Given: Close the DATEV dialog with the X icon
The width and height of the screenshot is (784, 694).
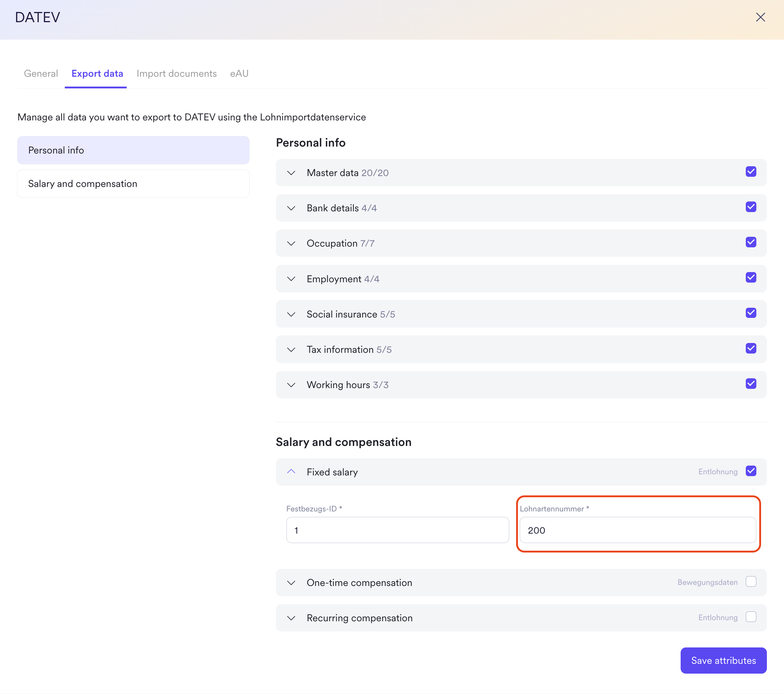Looking at the screenshot, I should tap(760, 17).
